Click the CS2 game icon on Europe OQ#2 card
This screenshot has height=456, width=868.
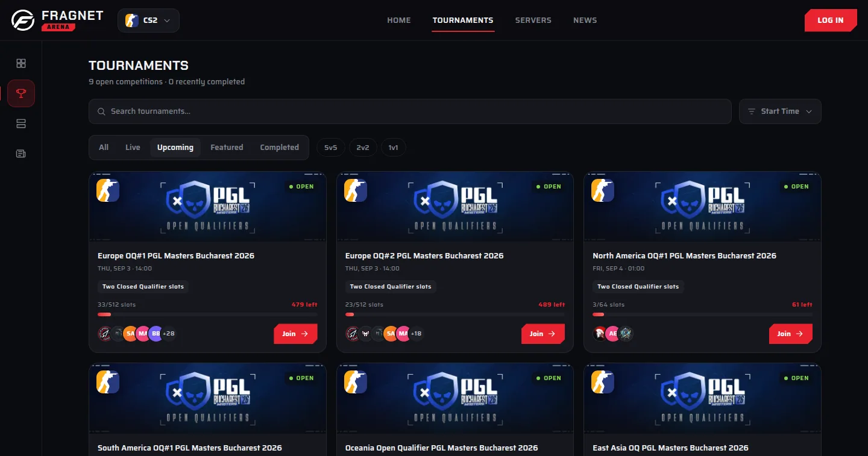[x=356, y=190]
